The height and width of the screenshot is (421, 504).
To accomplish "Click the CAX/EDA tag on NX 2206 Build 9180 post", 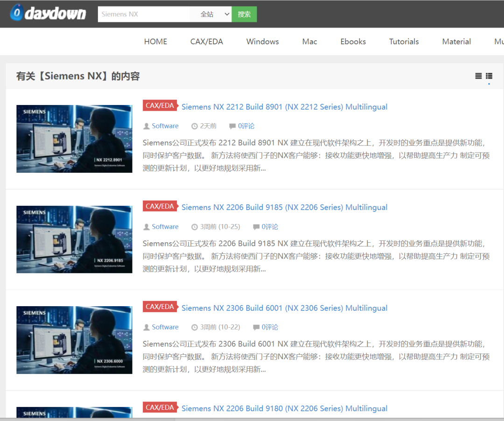I will pyautogui.click(x=160, y=407).
